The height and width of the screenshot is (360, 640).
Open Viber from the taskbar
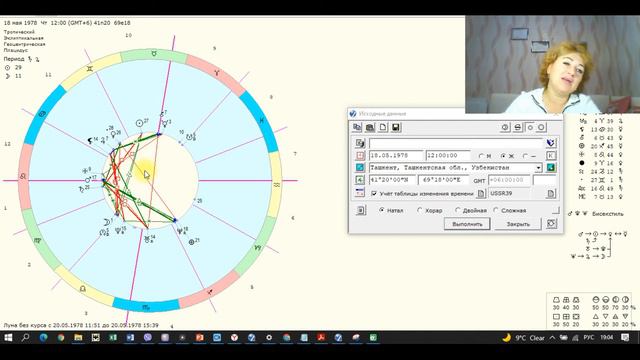pos(148,338)
